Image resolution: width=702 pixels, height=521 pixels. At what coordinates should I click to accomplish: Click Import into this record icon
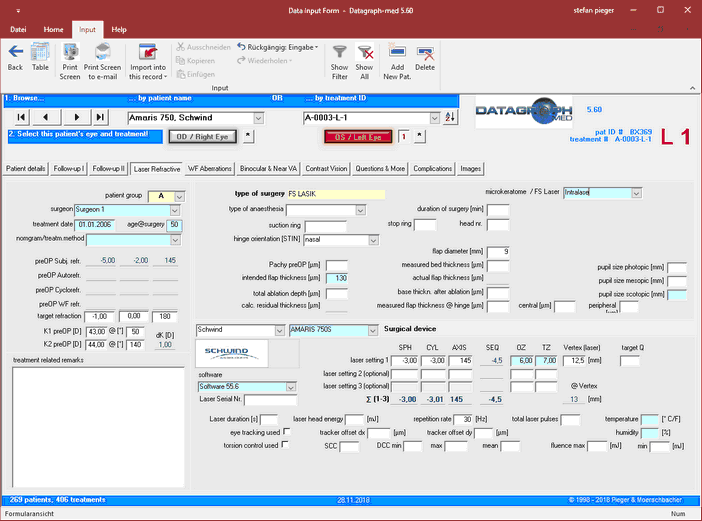pos(147,52)
